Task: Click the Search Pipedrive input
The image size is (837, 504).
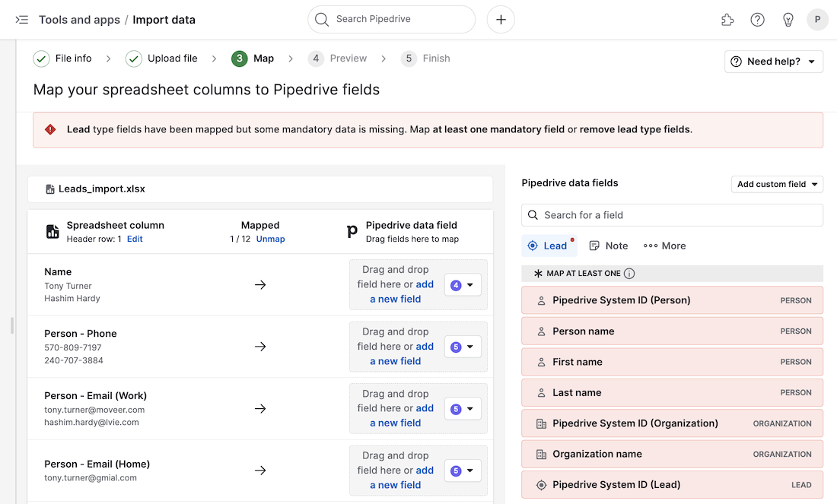Action: (391, 20)
